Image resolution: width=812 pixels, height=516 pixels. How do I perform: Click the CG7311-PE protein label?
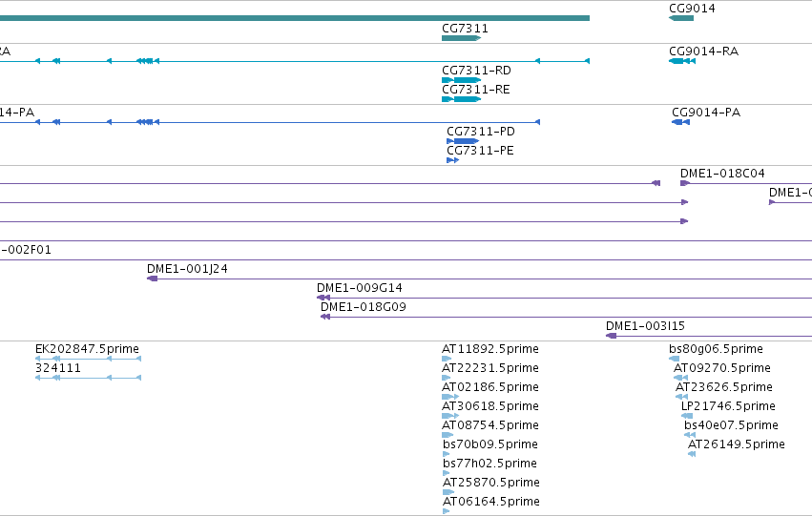tap(480, 151)
